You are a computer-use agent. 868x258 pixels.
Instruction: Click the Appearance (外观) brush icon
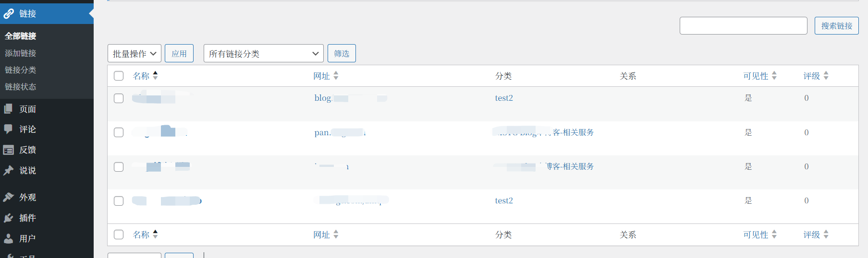[8, 198]
